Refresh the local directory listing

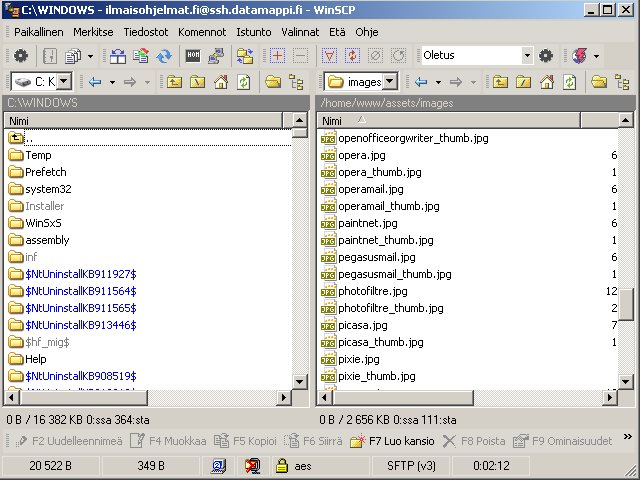[244, 82]
